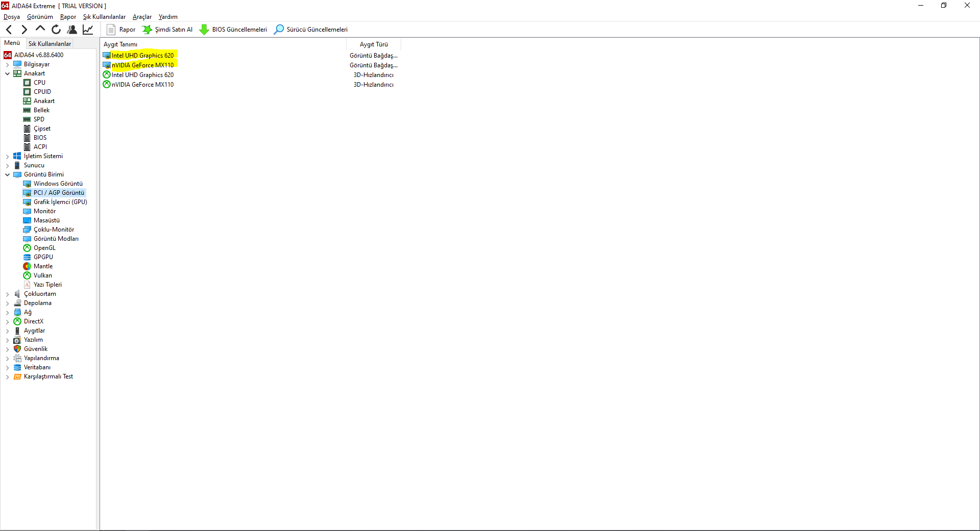Click Şimdi Satın Al buy now button
The height and width of the screenshot is (531, 980).
[167, 30]
